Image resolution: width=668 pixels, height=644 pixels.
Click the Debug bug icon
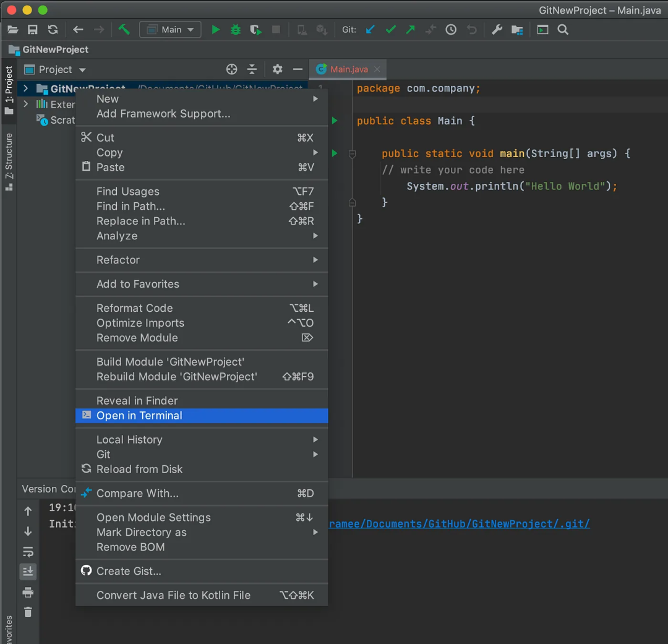236,30
